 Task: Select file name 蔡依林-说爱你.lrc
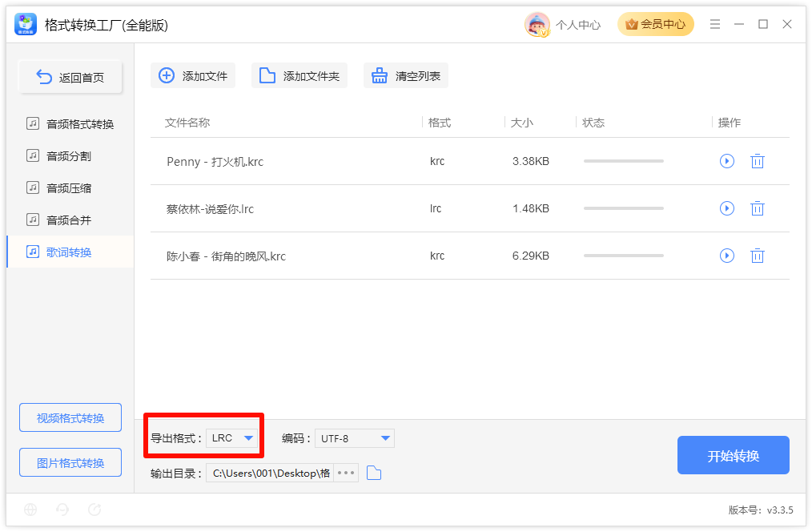coord(210,209)
